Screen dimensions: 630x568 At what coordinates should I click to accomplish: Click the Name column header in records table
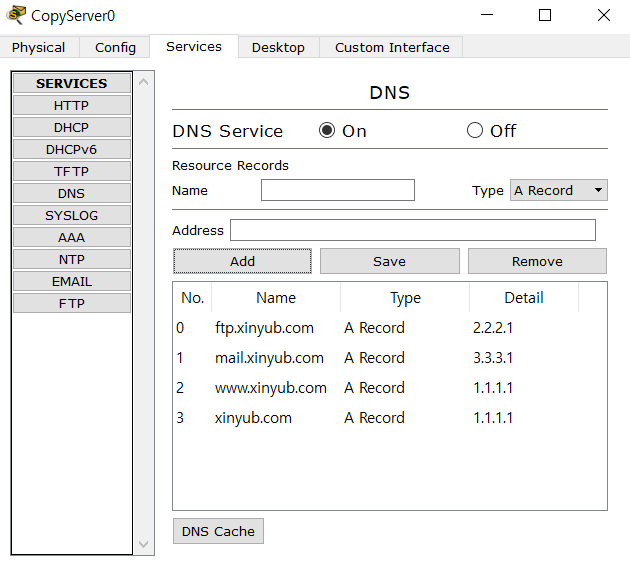(x=276, y=298)
